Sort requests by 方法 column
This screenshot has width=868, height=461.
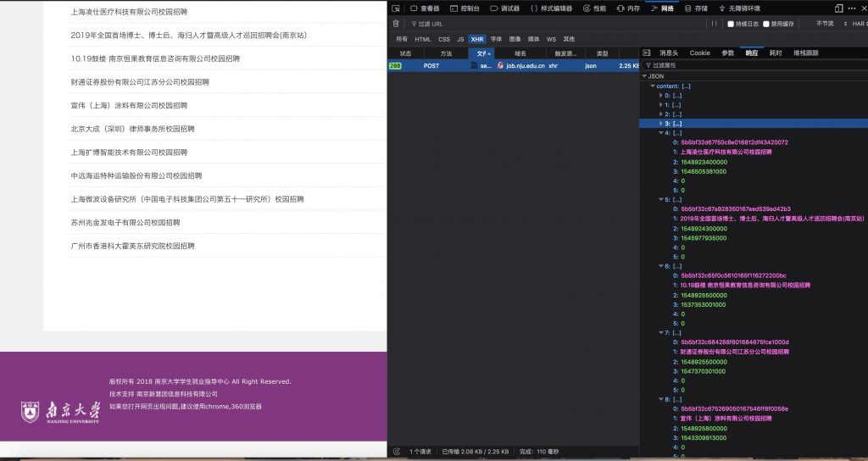pyautogui.click(x=446, y=53)
